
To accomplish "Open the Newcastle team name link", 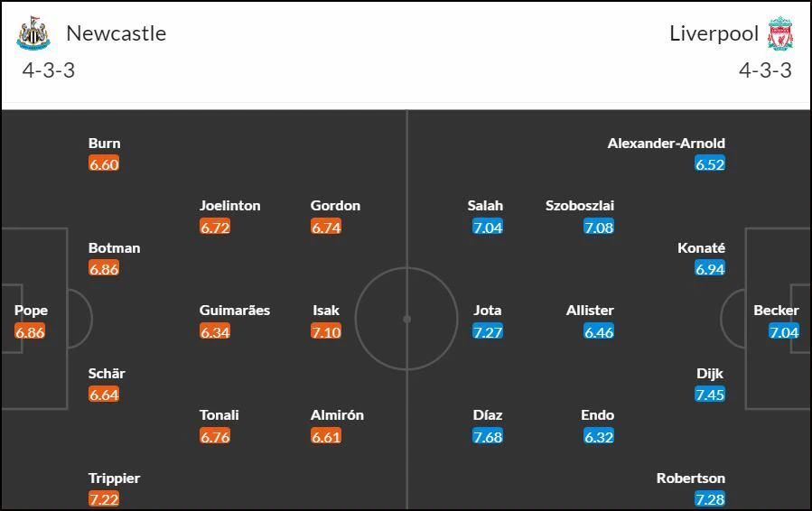I will tap(117, 33).
